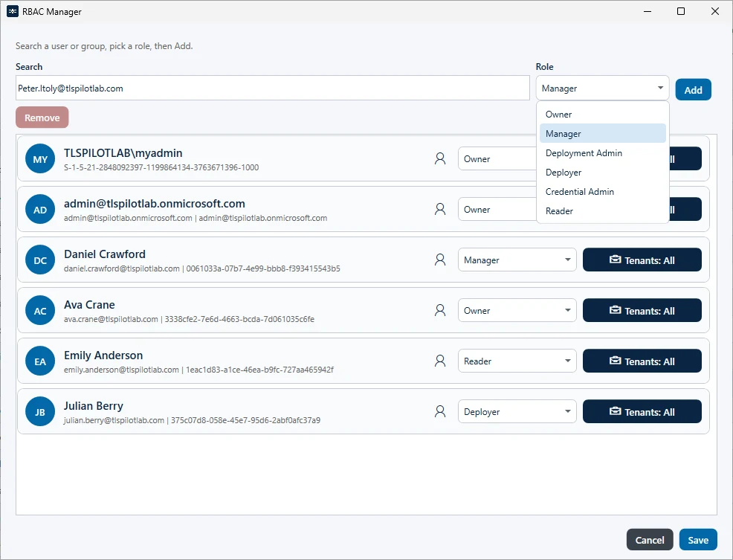Viewport: 733px width, 560px height.
Task: Focus the Search field with Peter.Itoly email
Action: (273, 88)
